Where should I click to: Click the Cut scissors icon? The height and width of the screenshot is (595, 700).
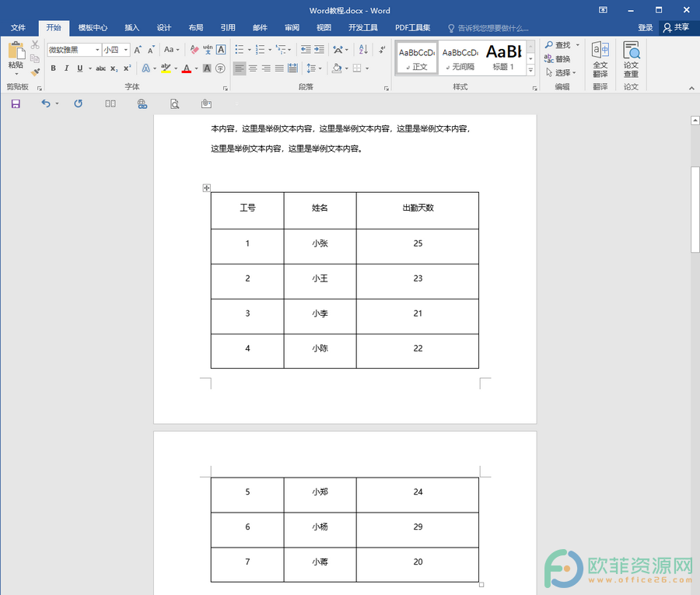[x=35, y=44]
